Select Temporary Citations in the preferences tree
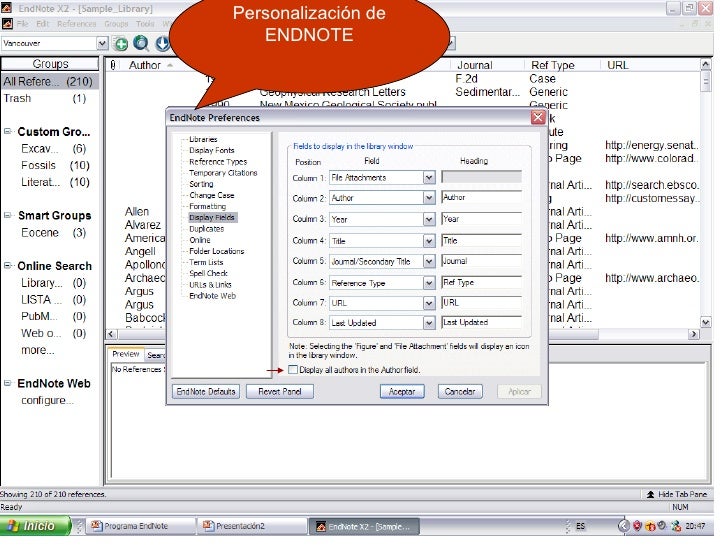Viewport: 728px width, 546px height. point(223,173)
